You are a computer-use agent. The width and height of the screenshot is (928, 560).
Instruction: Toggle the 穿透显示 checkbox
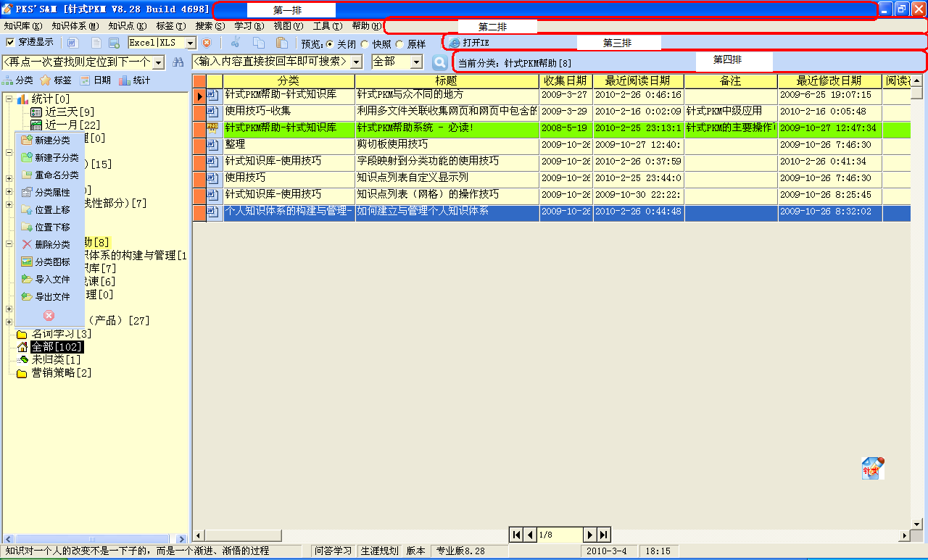[10, 43]
